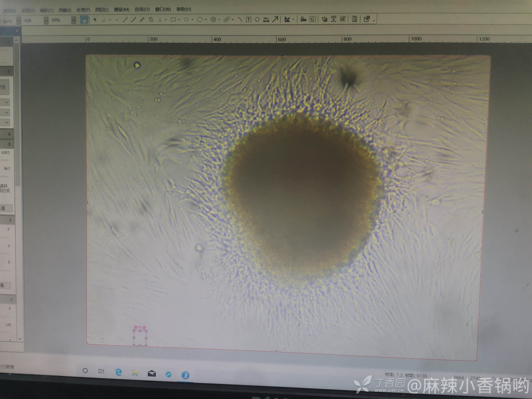The height and width of the screenshot is (399, 532).
Task: Choose the concentric circles tool
Action: (x=213, y=20)
